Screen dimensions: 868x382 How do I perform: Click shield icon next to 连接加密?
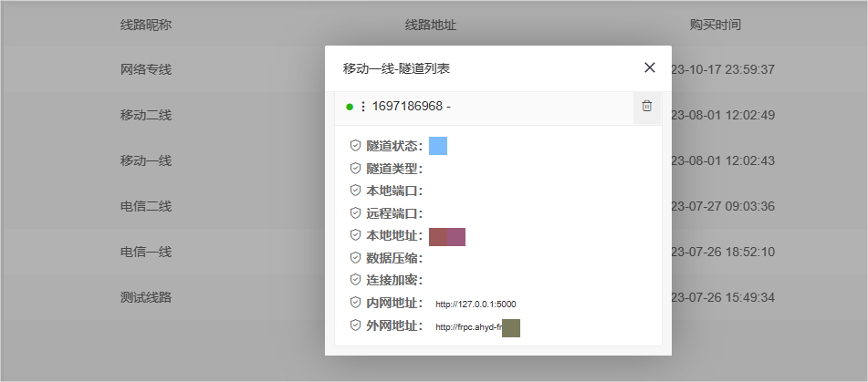[x=355, y=280]
